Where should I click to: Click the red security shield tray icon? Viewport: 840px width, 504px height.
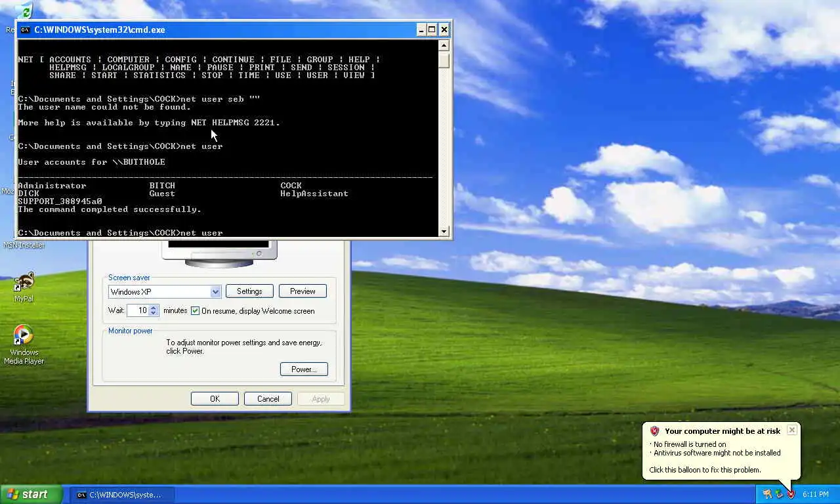tap(791, 494)
